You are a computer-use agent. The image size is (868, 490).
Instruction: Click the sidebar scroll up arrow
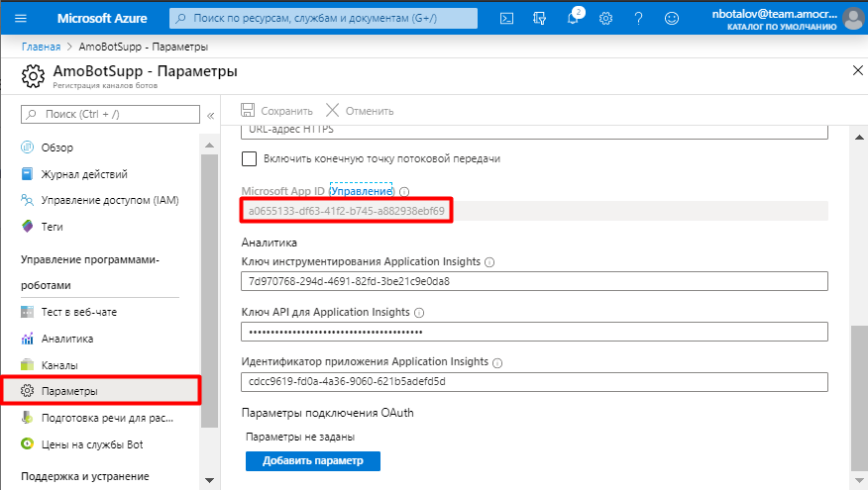(x=209, y=146)
